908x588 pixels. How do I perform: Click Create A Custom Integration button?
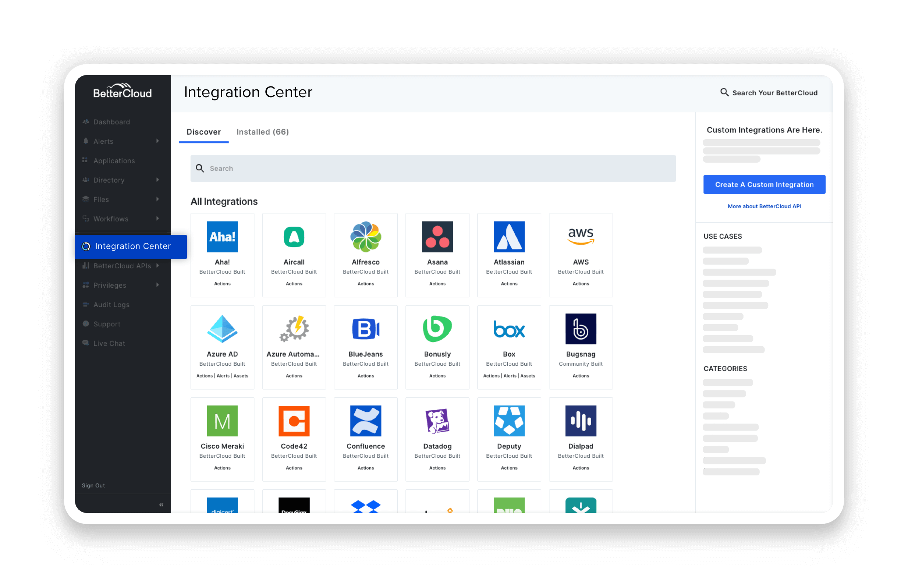point(764,184)
